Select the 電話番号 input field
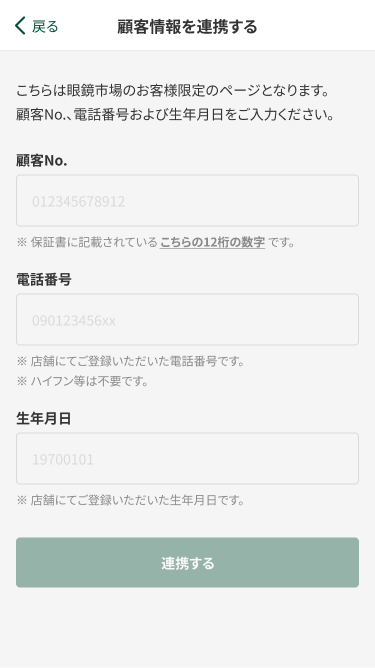This screenshot has width=375, height=668. tap(188, 320)
